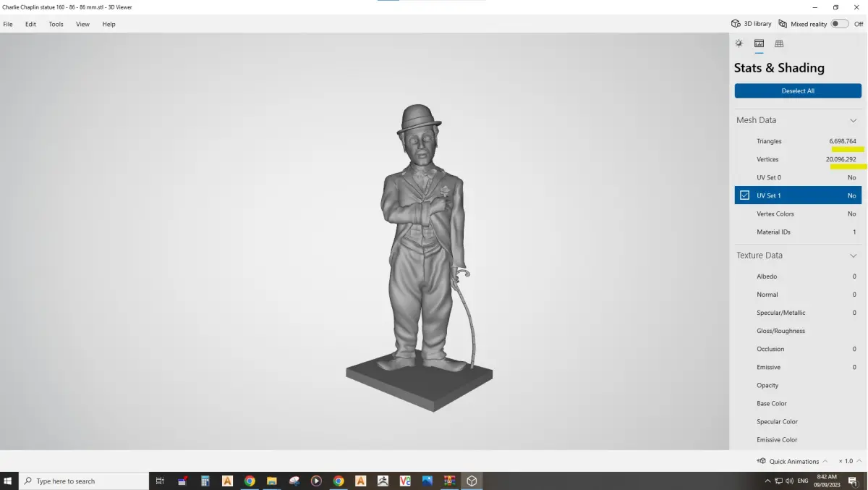Select the Occlusion row
The width and height of the screenshot is (868, 490).
[798, 349]
